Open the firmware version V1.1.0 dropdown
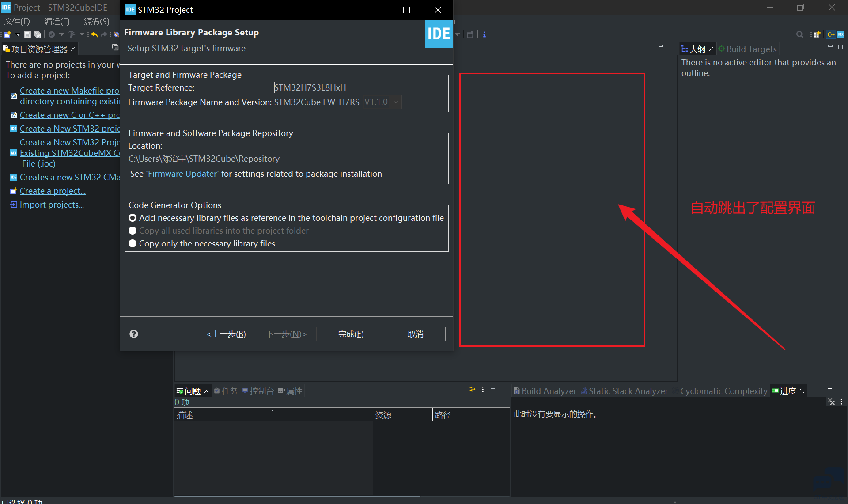848x504 pixels. point(382,102)
